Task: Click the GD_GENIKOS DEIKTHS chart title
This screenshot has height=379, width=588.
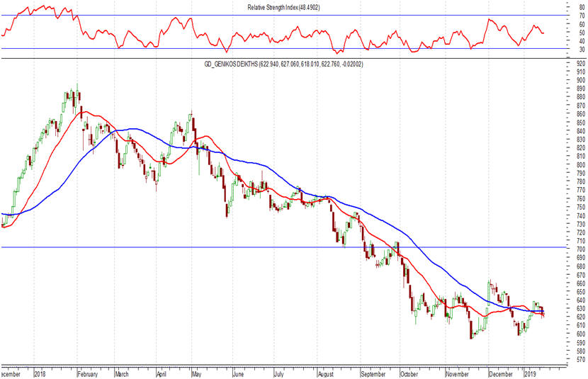Action: click(283, 64)
